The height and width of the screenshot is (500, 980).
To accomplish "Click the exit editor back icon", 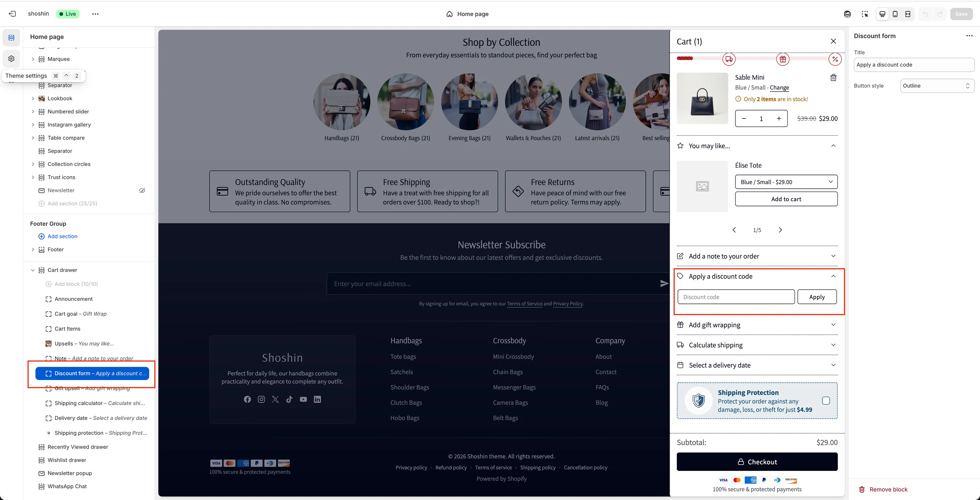I will (x=12, y=14).
